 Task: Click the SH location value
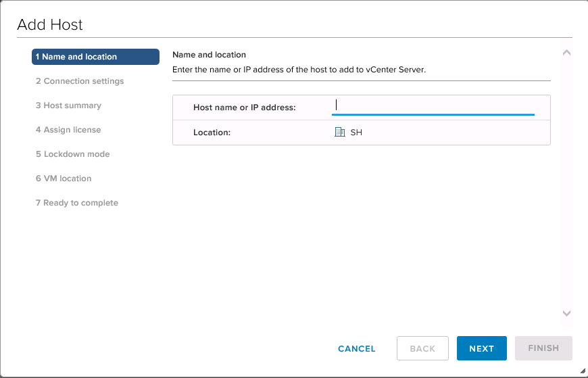point(356,133)
